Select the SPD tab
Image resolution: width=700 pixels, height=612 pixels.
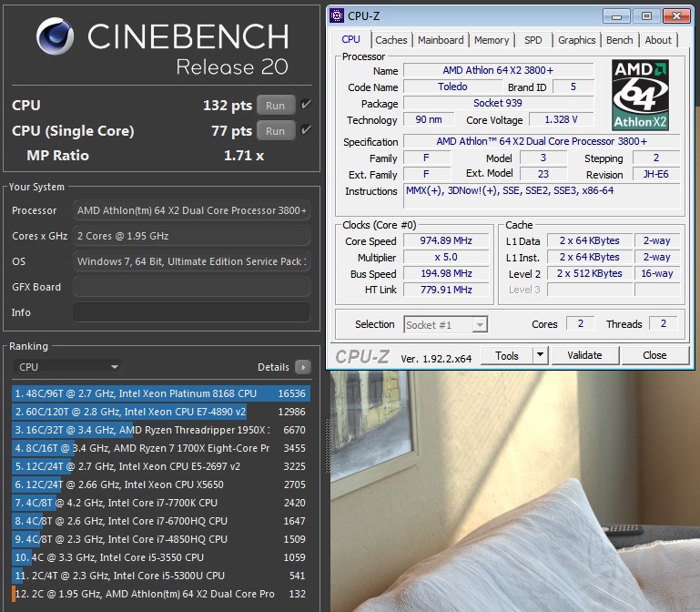coord(533,40)
